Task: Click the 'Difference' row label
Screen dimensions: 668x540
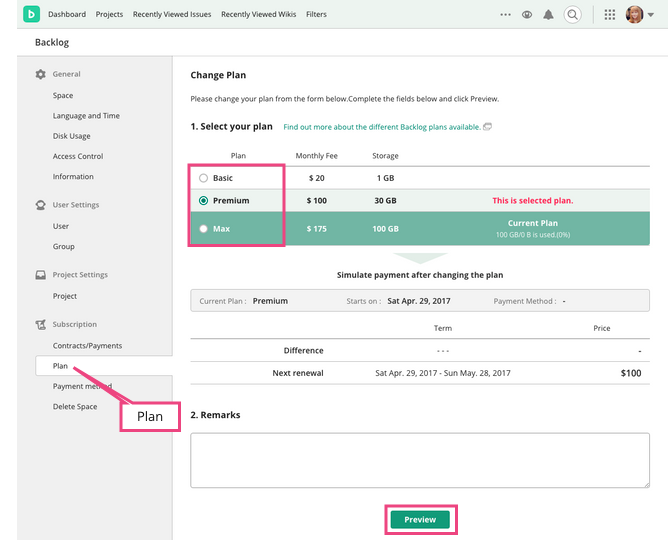Action: [x=303, y=350]
